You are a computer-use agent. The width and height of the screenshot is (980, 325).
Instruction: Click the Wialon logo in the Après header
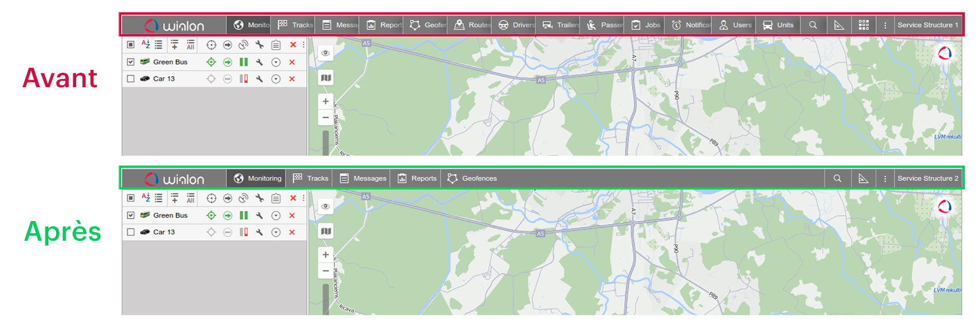pos(175,179)
